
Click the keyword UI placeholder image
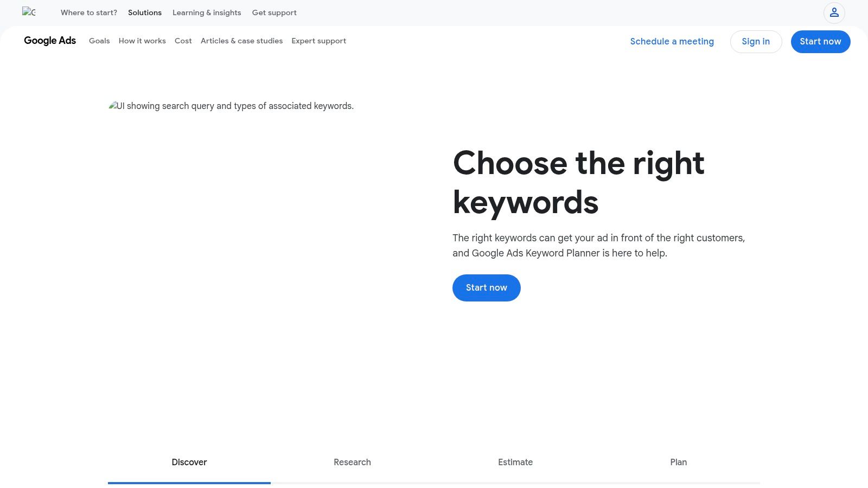[231, 106]
